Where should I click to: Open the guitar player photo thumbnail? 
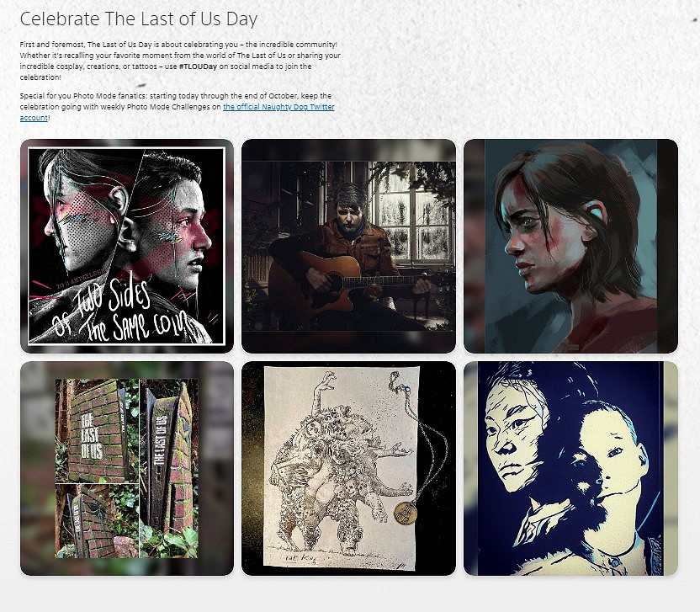[x=348, y=246]
